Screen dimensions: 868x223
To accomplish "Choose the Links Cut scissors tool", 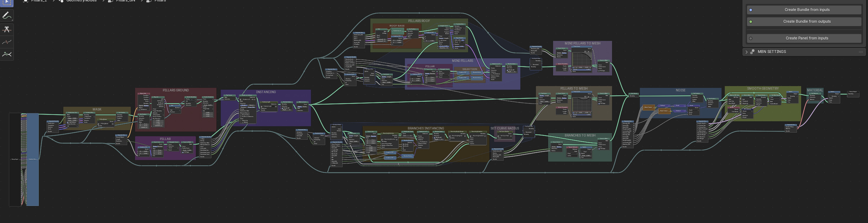I will pos(7,29).
